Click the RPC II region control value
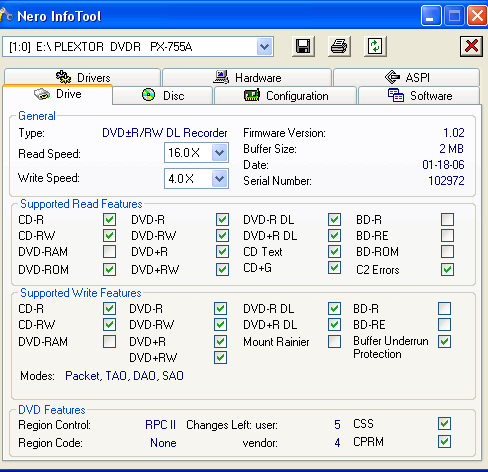The height and width of the screenshot is (472, 488). coord(160,425)
